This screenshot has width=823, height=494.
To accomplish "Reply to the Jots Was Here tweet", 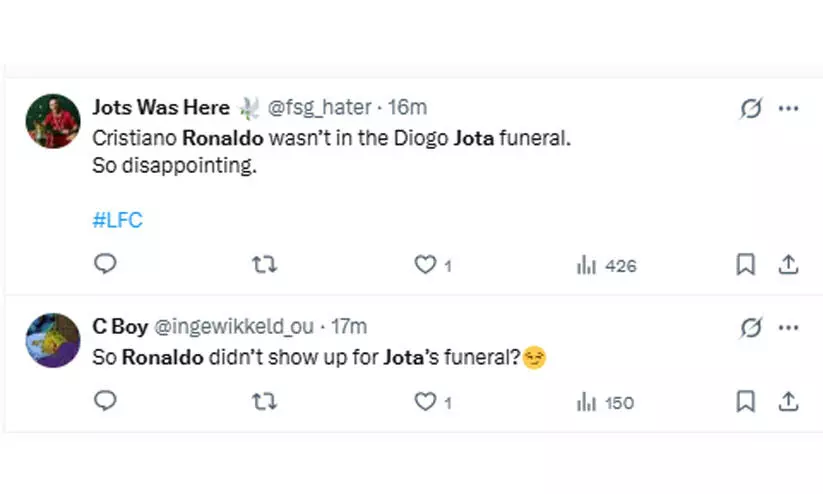I will click(105, 264).
